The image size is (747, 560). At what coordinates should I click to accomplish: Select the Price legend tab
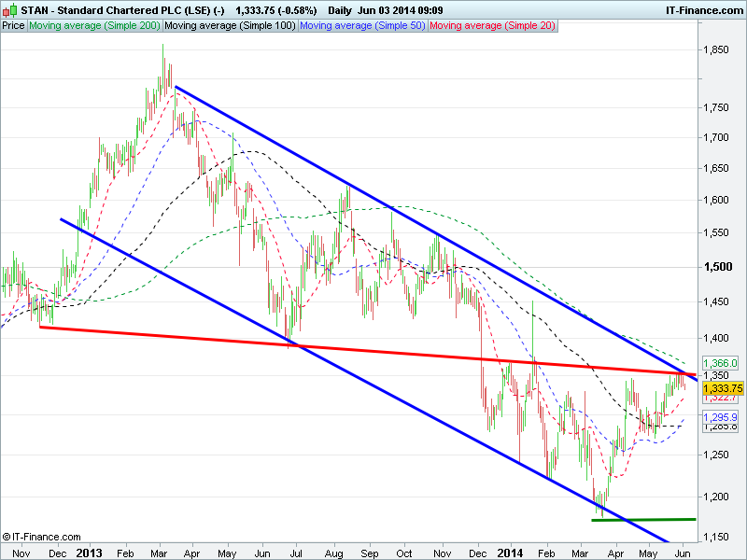tap(14, 26)
